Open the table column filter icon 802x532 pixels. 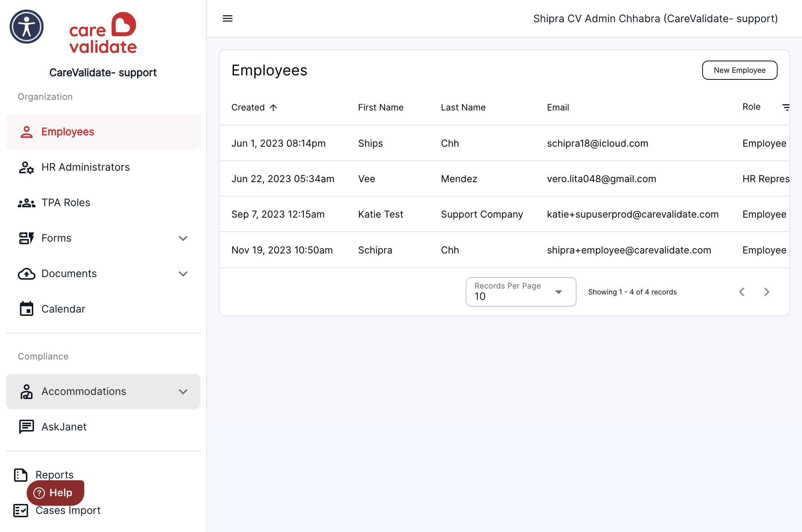pos(786,107)
